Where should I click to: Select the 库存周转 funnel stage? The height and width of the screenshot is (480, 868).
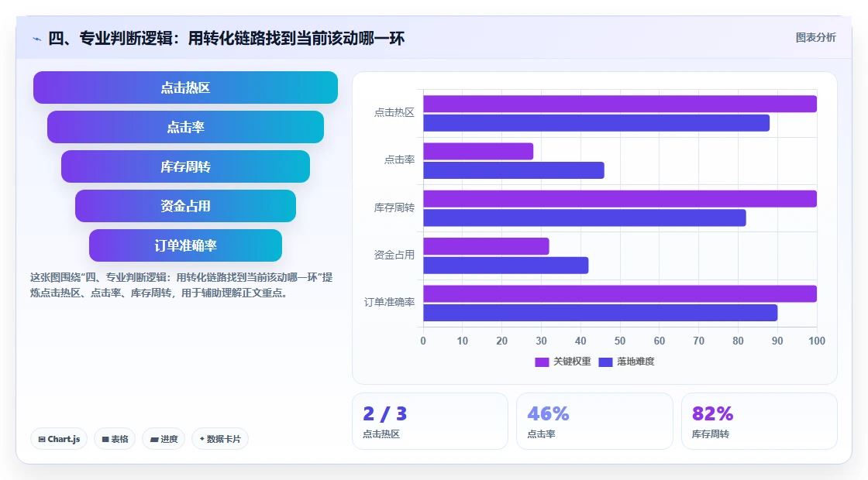[x=185, y=166]
